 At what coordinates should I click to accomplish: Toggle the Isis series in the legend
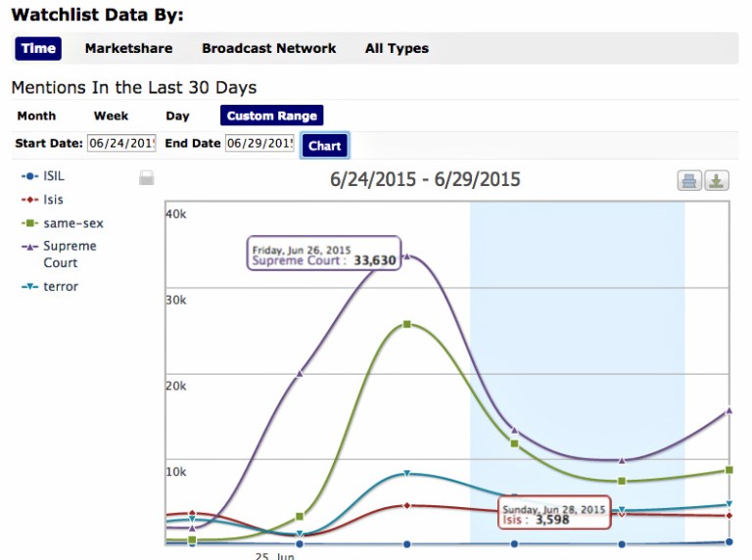53,200
